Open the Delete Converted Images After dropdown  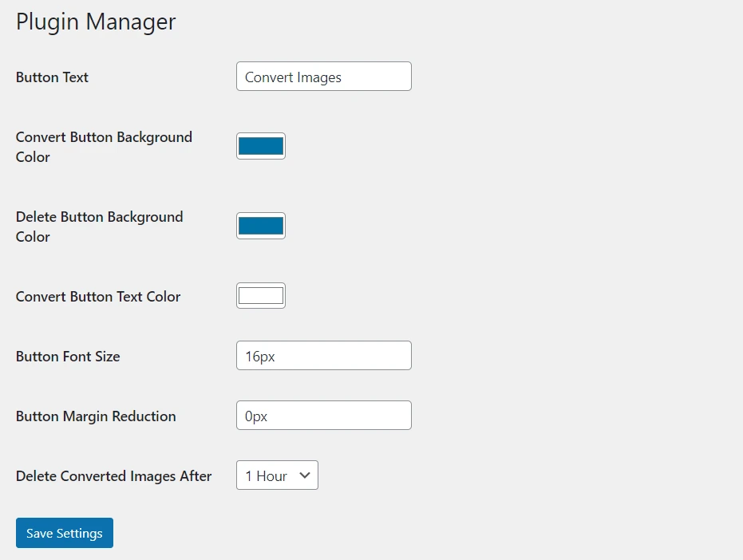276,475
